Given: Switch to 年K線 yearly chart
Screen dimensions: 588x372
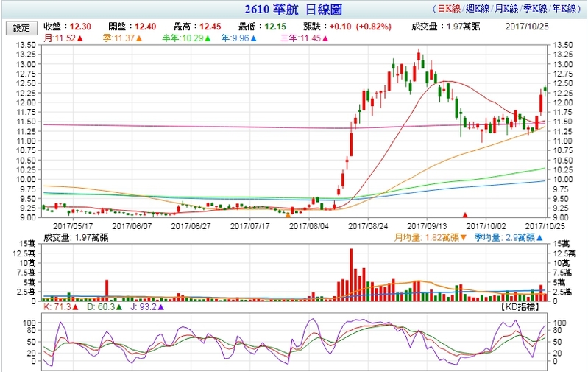Looking at the screenshot, I should [x=564, y=9].
